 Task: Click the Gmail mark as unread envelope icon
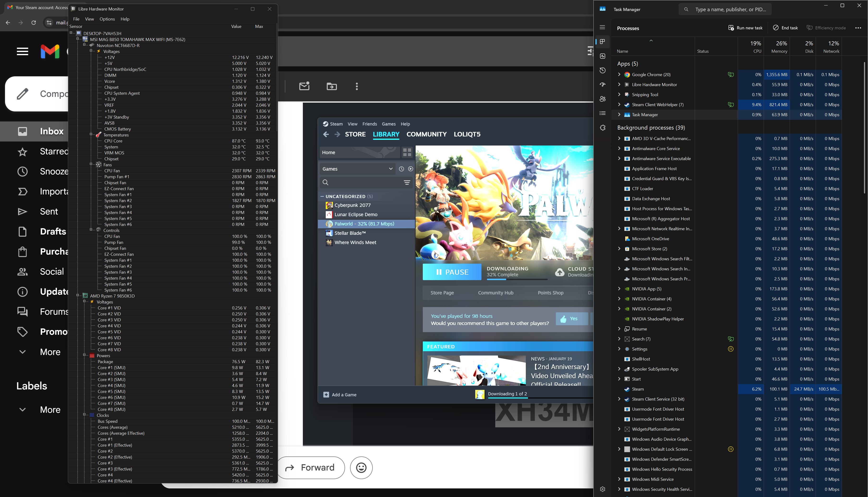304,86
